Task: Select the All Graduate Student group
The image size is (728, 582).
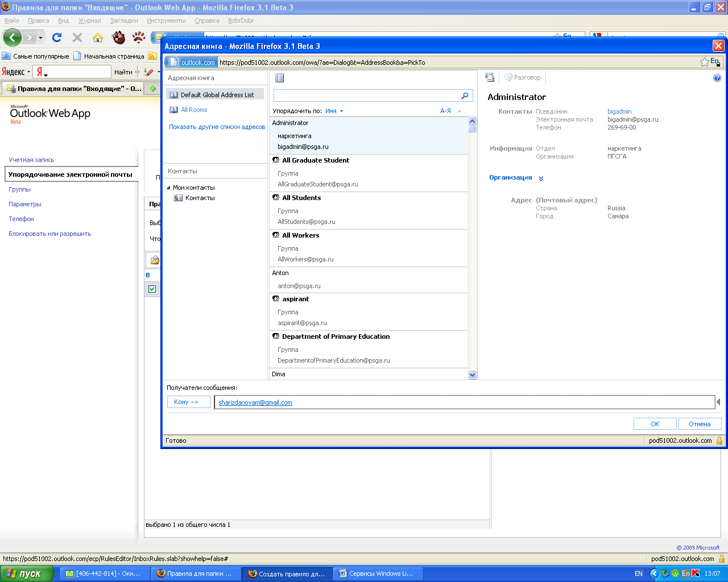Action: tap(369, 173)
